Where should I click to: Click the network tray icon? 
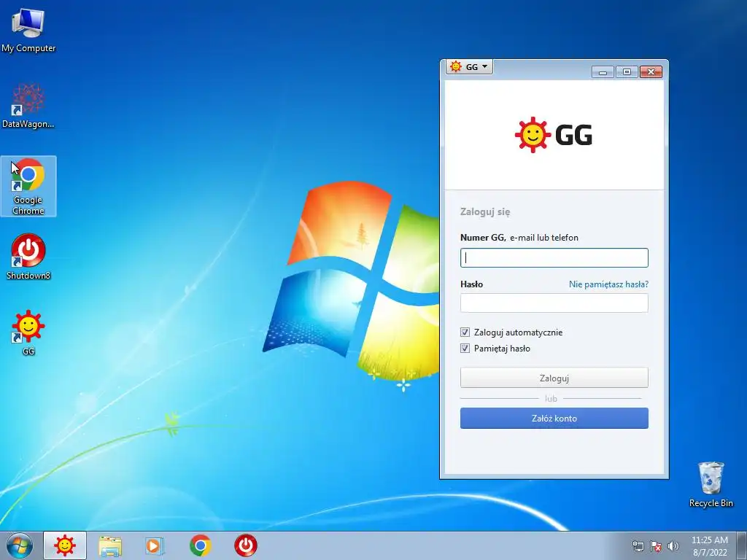638,546
